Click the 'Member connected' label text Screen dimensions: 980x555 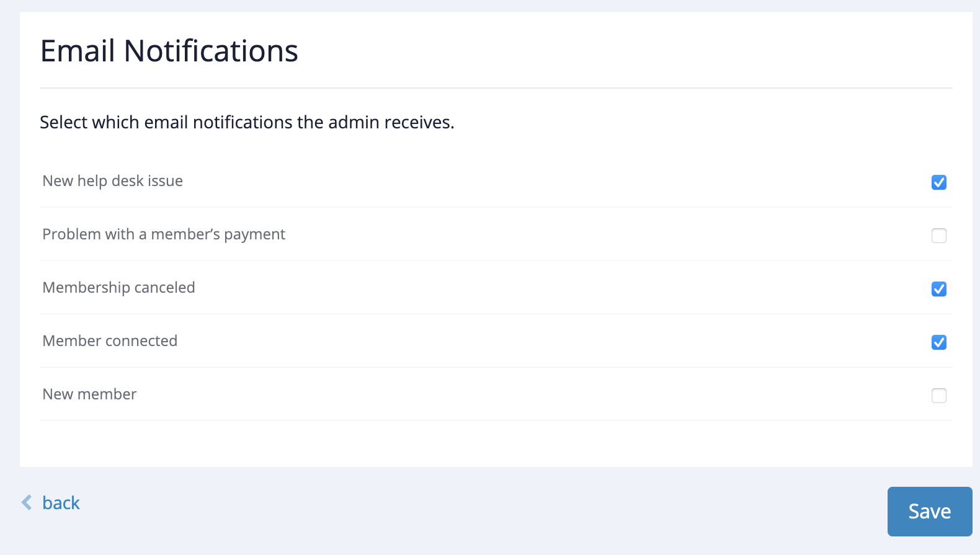110,341
